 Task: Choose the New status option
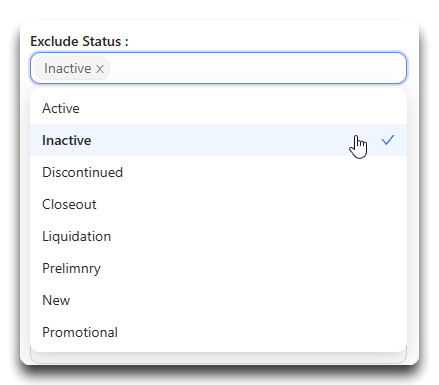coord(218,300)
